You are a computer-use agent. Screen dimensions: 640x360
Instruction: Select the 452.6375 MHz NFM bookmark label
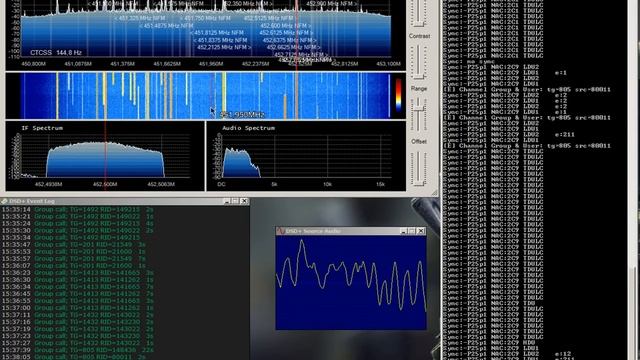[x=290, y=40]
